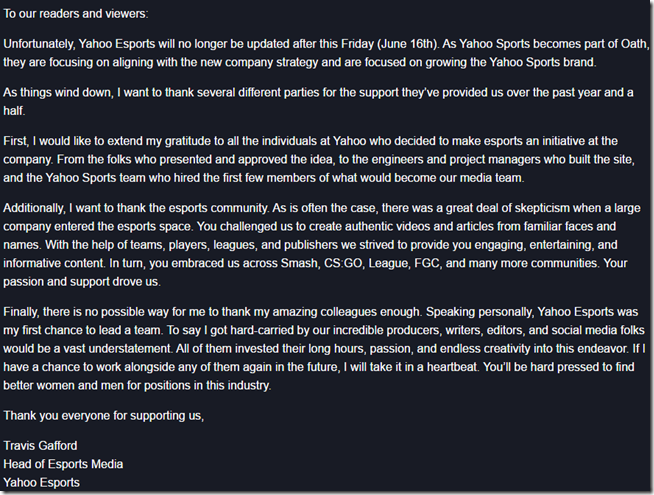Click the title 'Head of Esports Media'
Screen dimensions: 654x495
(x=63, y=464)
